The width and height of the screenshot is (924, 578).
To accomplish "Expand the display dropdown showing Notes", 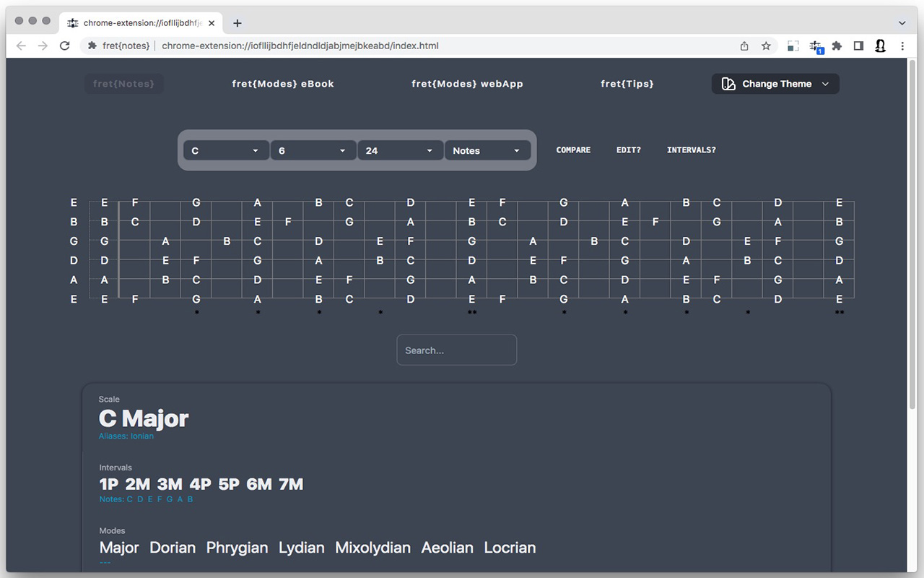I will [488, 150].
